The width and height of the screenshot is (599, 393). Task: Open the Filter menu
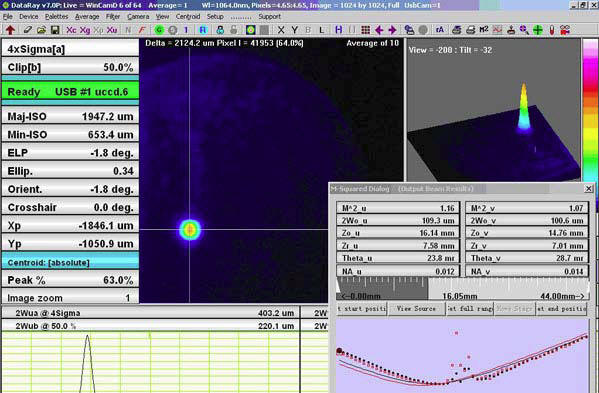(x=113, y=16)
